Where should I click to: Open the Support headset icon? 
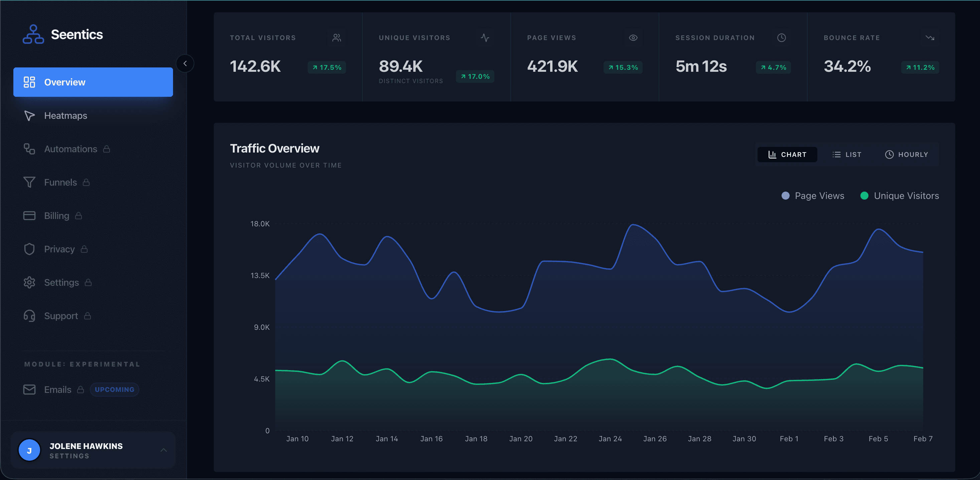click(x=29, y=316)
